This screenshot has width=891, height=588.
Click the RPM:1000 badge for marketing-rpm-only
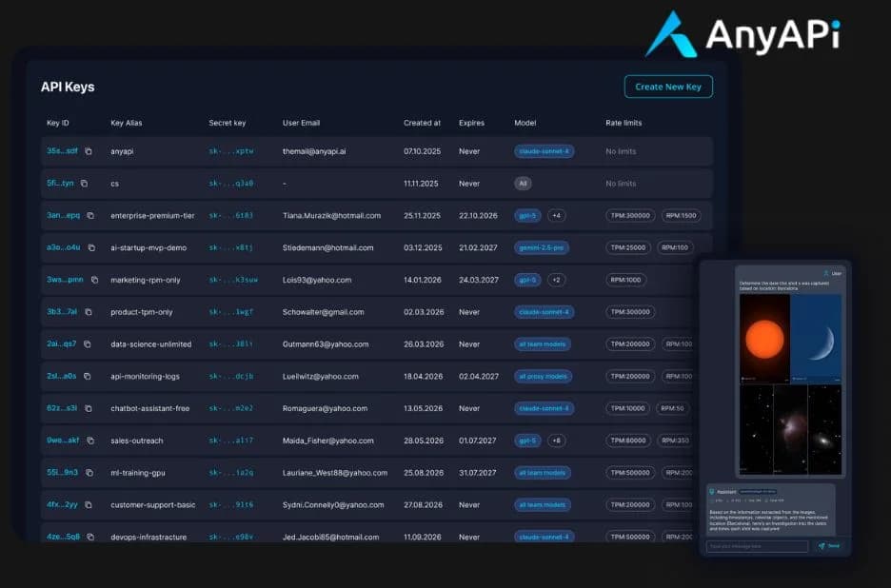pos(625,280)
